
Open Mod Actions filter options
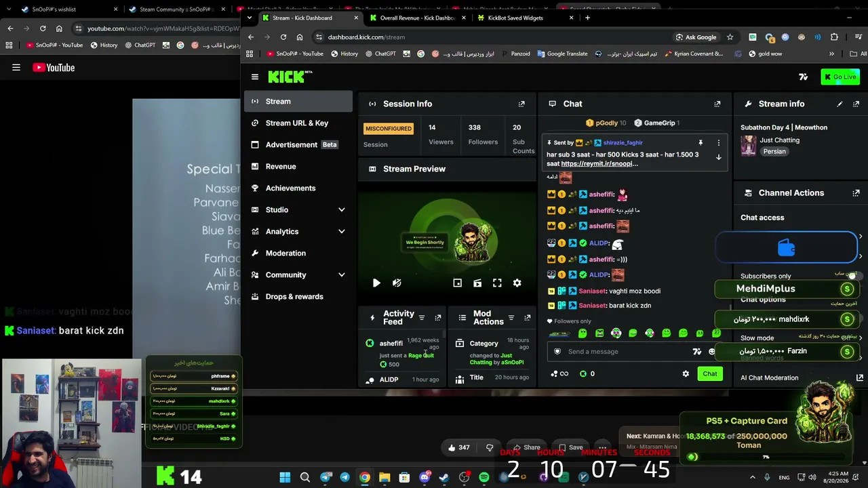tap(511, 318)
